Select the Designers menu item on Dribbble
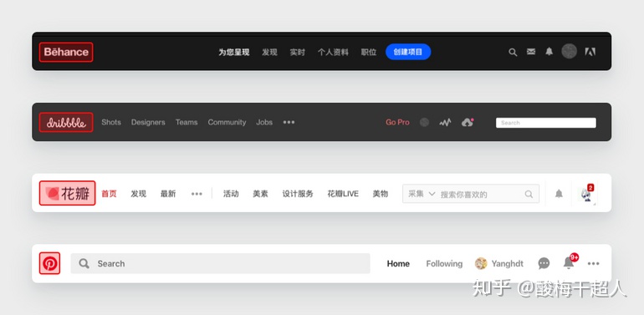644x315 pixels. pos(148,122)
